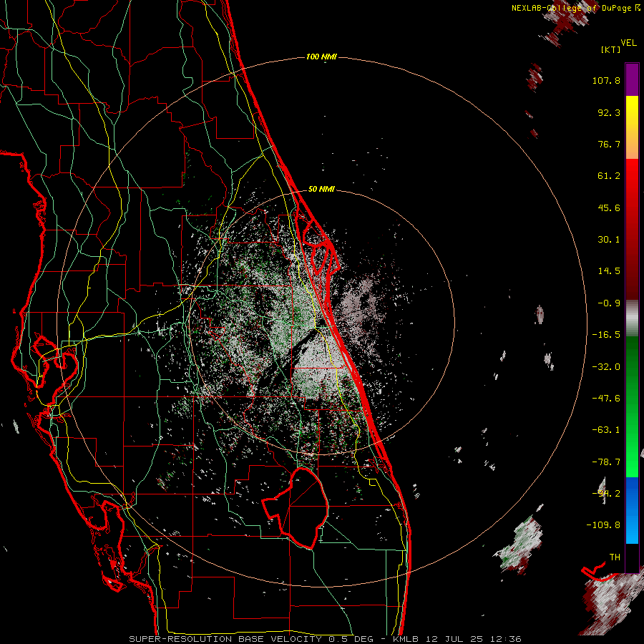The width and height of the screenshot is (644, 644).
Task: Click the 14.5 legend value
Action: [x=609, y=271]
